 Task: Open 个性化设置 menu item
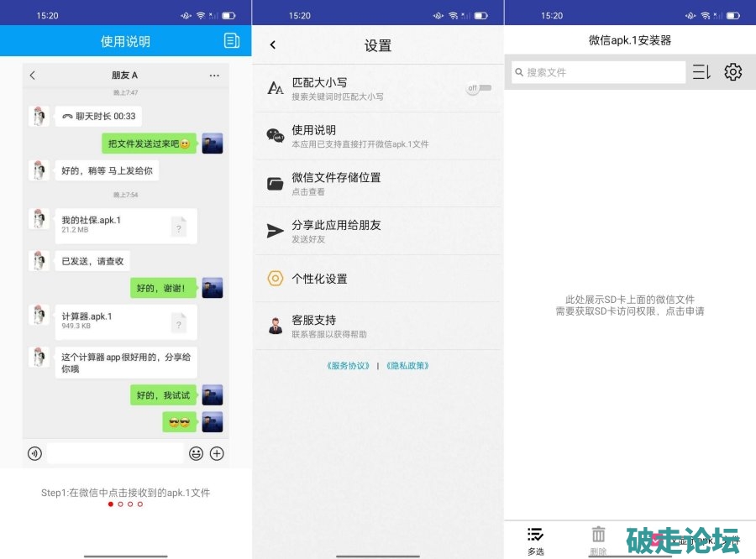tap(376, 279)
